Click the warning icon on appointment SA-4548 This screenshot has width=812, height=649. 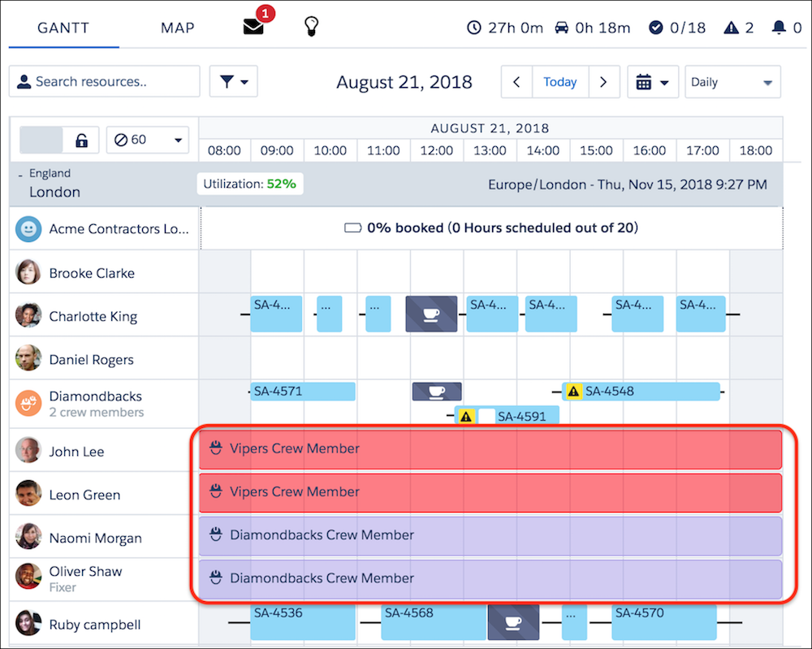pyautogui.click(x=573, y=391)
